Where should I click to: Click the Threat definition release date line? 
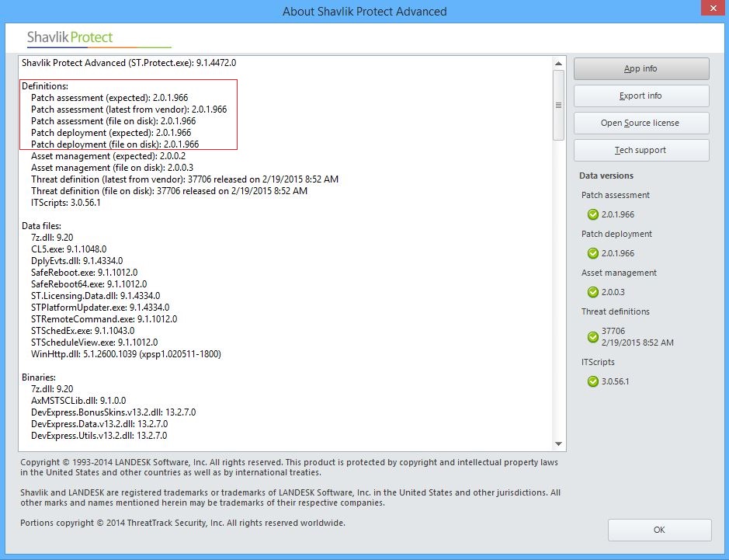click(x=179, y=179)
